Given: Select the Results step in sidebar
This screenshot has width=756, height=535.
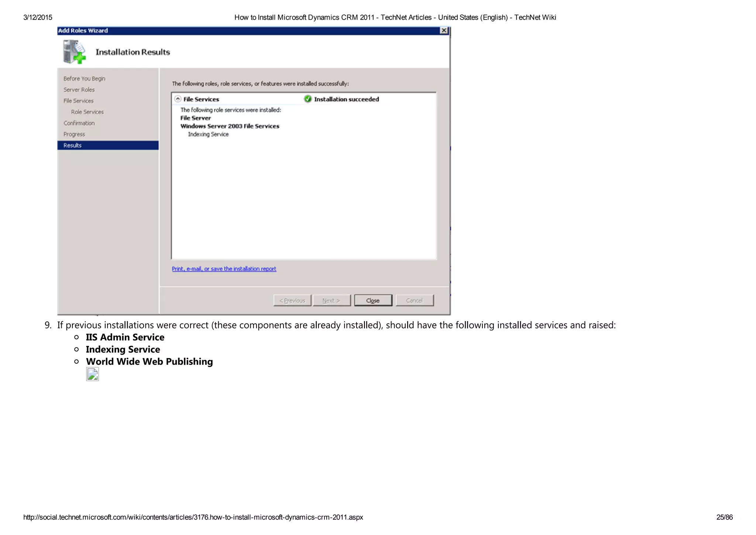Looking at the screenshot, I should tap(108, 145).
